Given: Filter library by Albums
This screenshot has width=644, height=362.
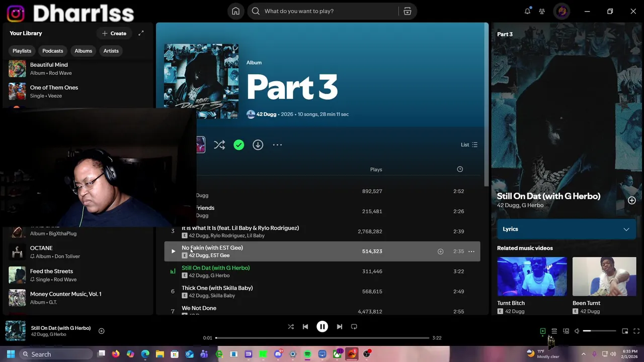Looking at the screenshot, I should tap(84, 51).
